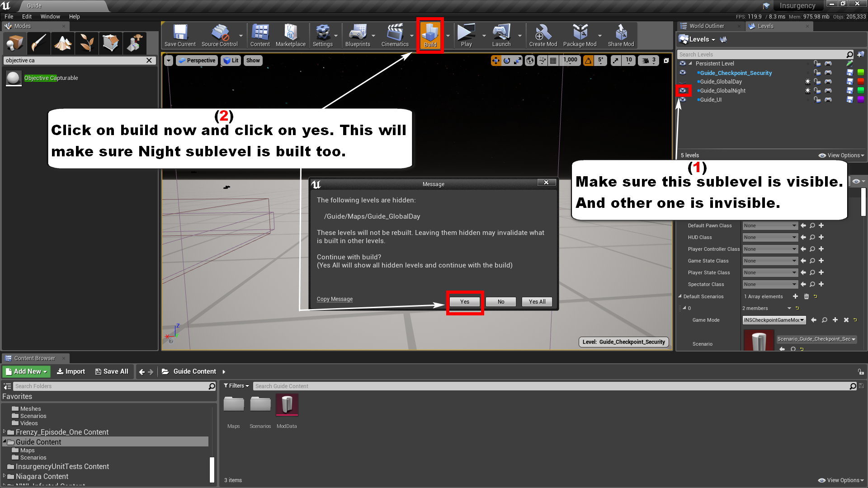Image resolution: width=868 pixels, height=488 pixels.
Task: Open the Filters dropdown in Content Browser
Action: 236,386
